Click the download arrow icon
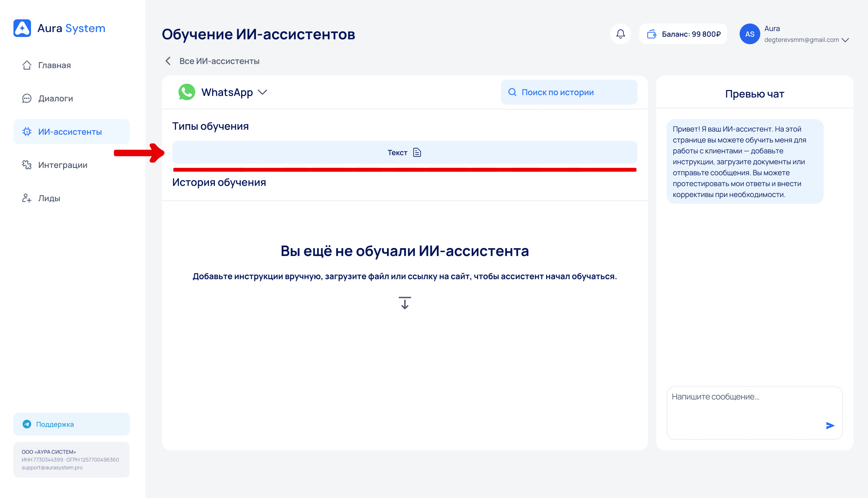The image size is (868, 498). (x=405, y=303)
